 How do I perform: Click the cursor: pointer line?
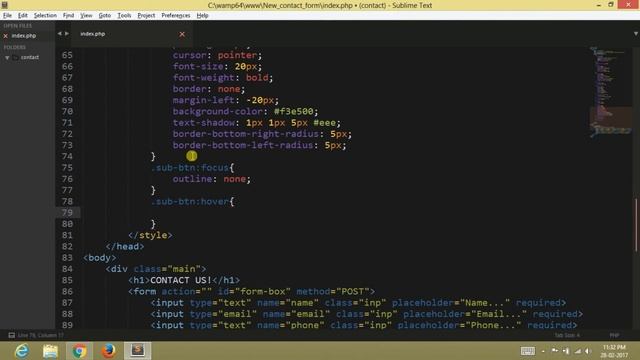click(x=217, y=55)
